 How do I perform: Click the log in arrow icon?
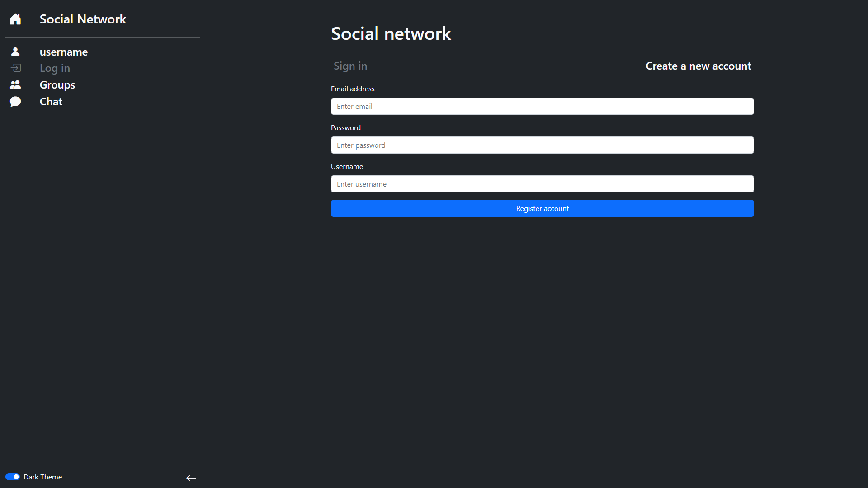[x=15, y=68]
